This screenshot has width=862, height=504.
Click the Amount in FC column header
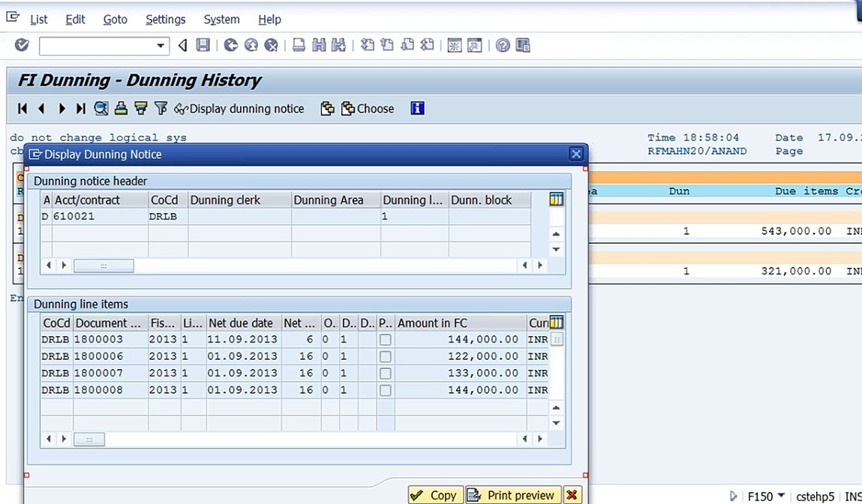click(x=460, y=322)
